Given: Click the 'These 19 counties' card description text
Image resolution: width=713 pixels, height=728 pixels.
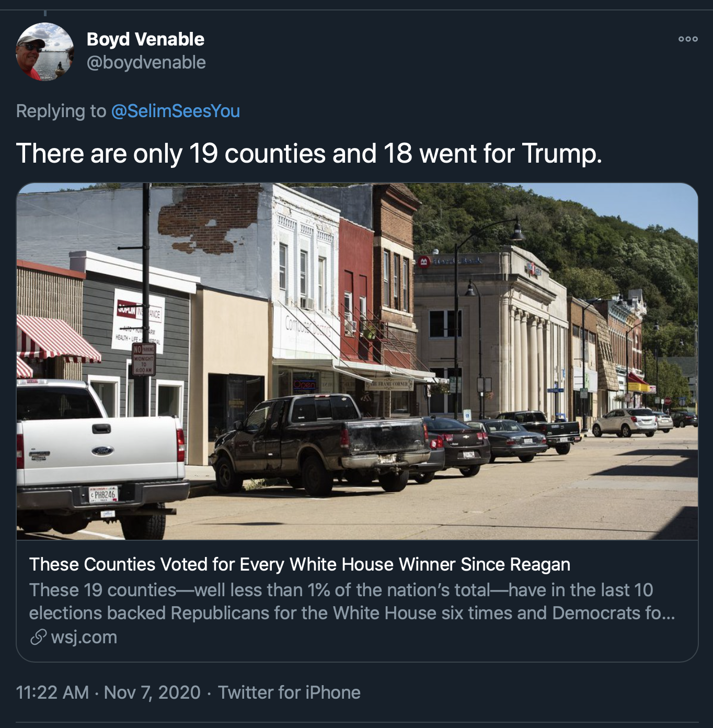Looking at the screenshot, I should [352, 601].
